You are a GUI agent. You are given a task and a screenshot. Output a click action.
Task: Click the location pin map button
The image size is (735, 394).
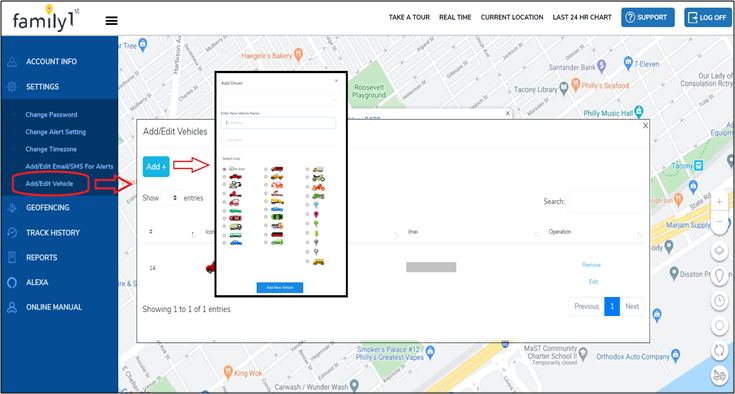click(719, 275)
